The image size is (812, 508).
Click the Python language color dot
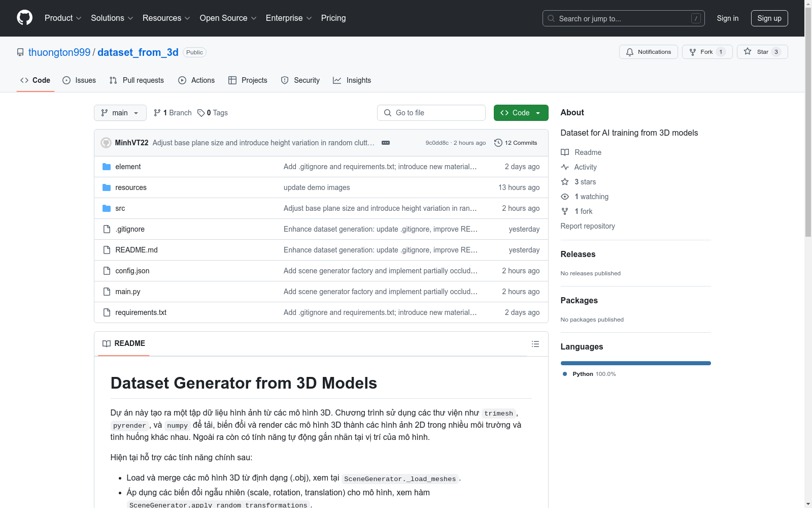coord(565,374)
